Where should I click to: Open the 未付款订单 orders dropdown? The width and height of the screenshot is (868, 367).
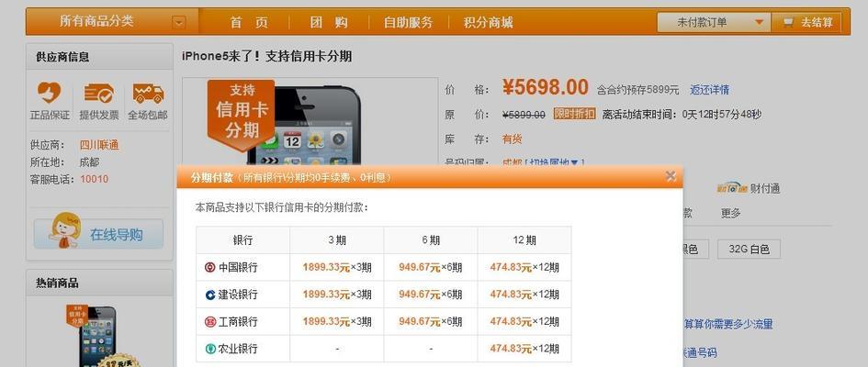714,23
